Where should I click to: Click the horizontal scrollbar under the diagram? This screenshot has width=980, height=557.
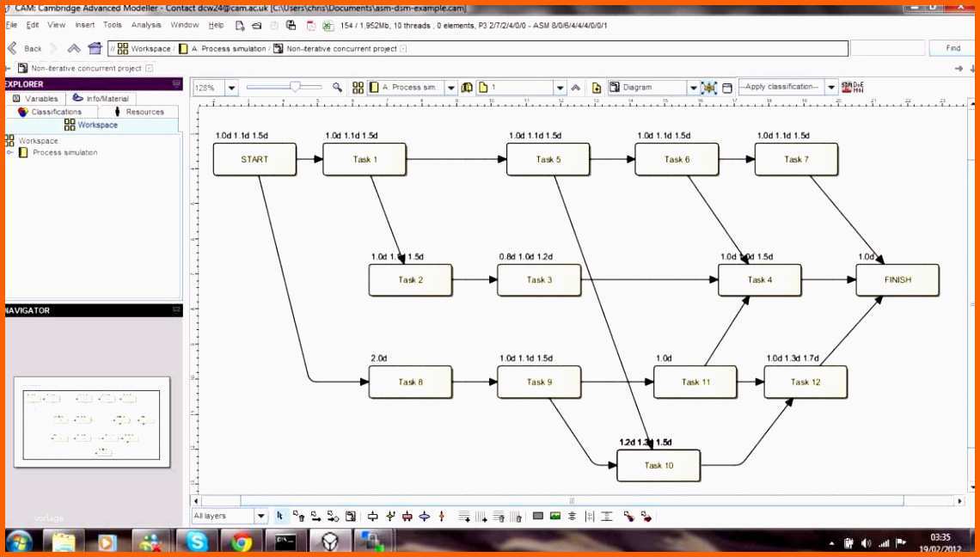point(572,501)
